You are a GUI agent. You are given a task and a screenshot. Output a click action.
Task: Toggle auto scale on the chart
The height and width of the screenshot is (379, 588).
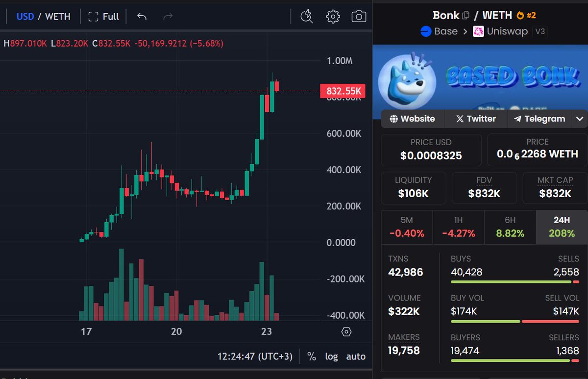356,356
